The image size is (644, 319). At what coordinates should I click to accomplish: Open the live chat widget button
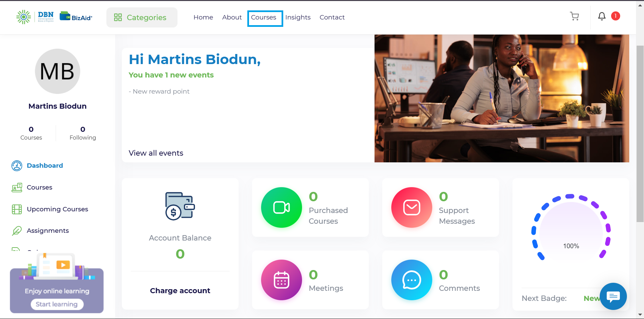coord(613,296)
